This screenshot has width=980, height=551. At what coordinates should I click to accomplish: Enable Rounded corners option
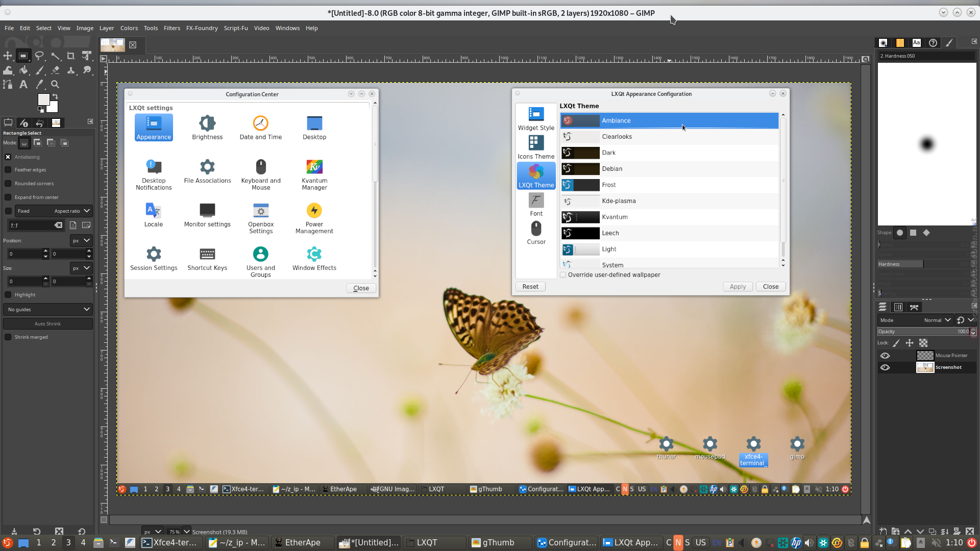coord(8,184)
